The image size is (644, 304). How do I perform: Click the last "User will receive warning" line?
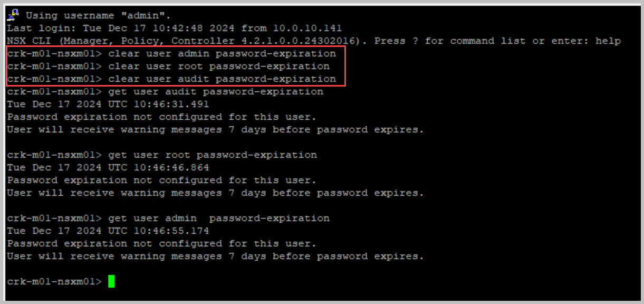(x=216, y=256)
